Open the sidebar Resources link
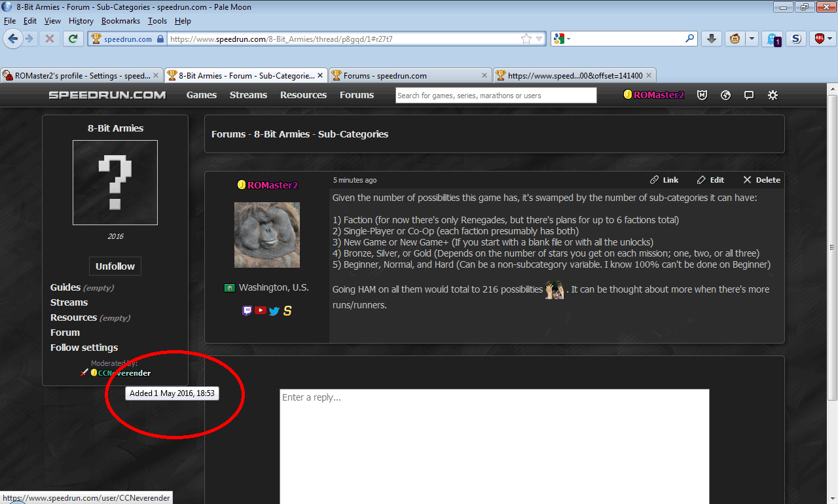838x504 pixels. pyautogui.click(x=73, y=317)
